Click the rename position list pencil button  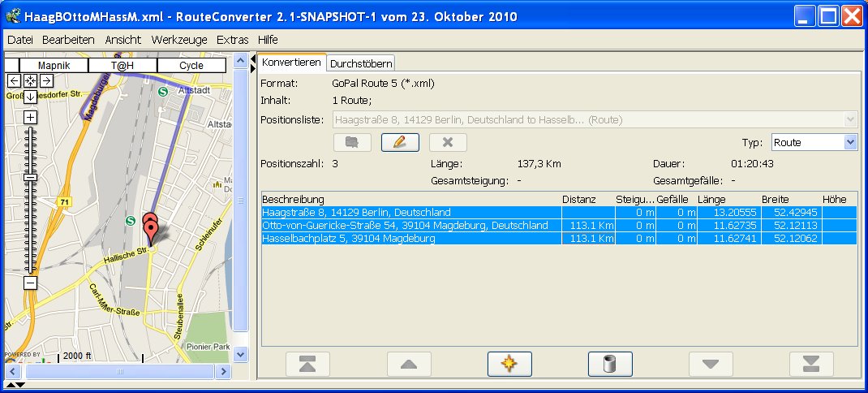(400, 142)
